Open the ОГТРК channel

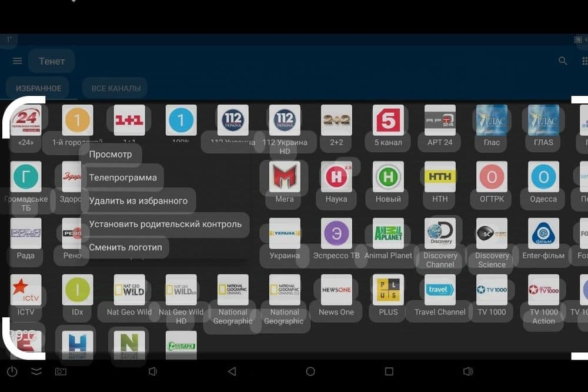[x=492, y=176]
